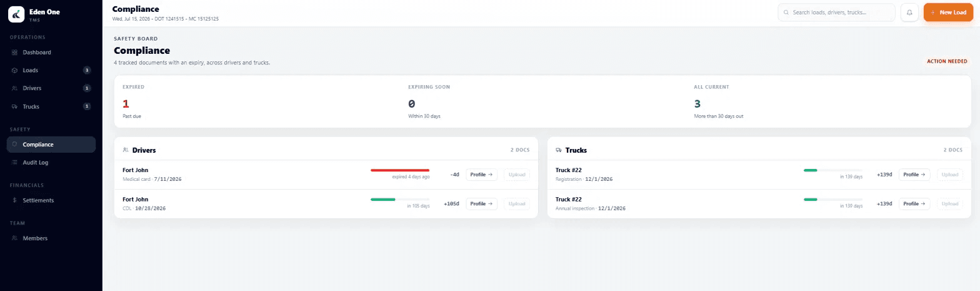The width and height of the screenshot is (980, 291).
Task: Click the All Current count 3
Action: 697,104
